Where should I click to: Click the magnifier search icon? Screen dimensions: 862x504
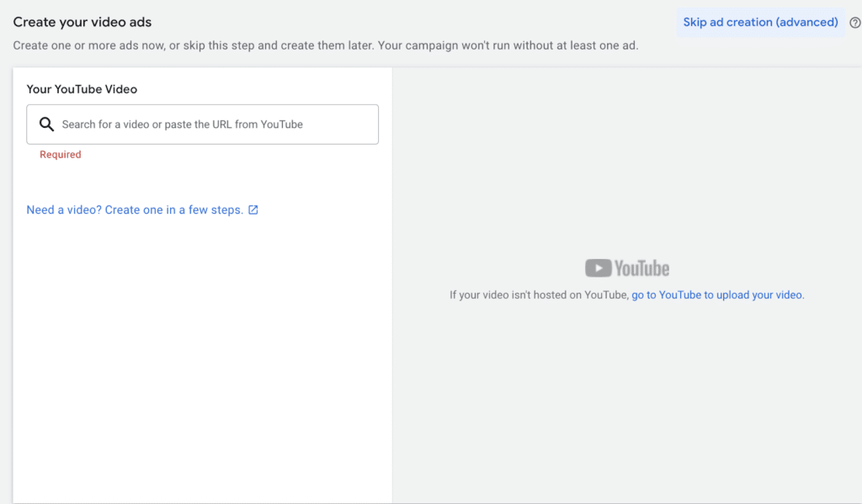click(x=47, y=125)
